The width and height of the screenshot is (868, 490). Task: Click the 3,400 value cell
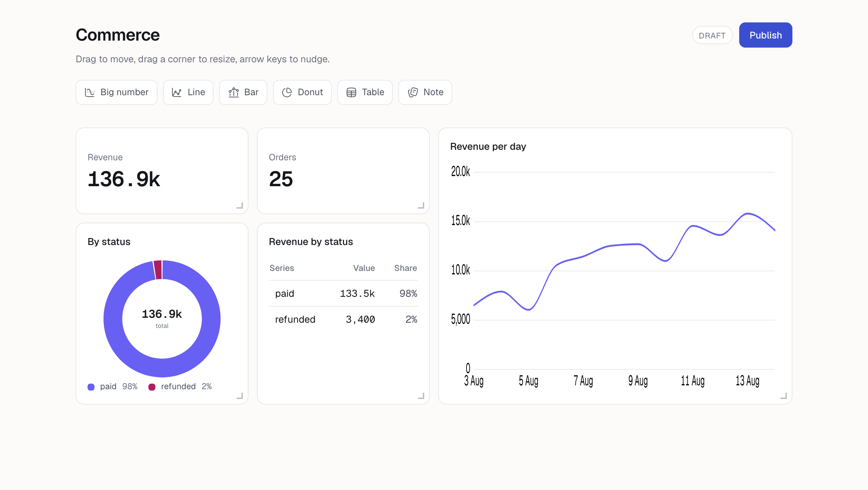(x=360, y=319)
